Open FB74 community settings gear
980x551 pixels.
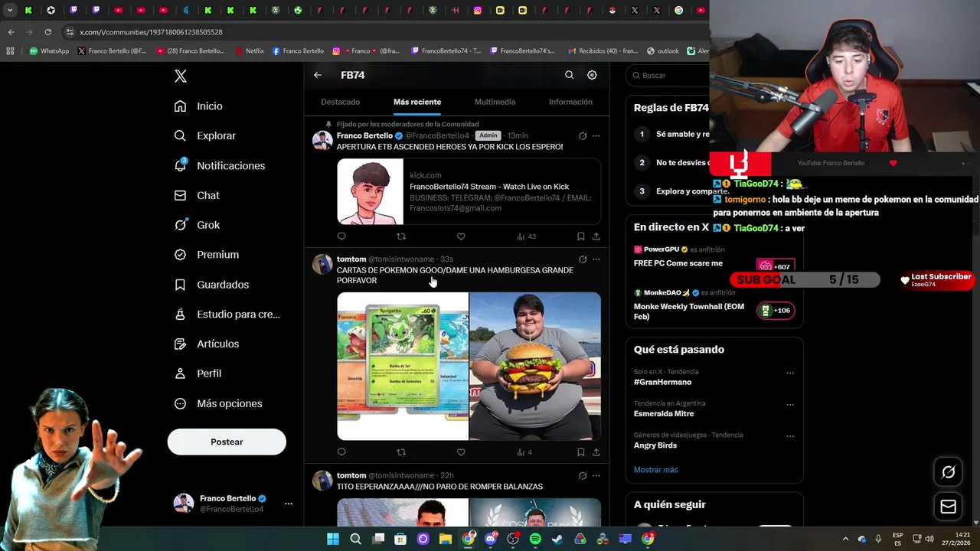[x=592, y=75]
